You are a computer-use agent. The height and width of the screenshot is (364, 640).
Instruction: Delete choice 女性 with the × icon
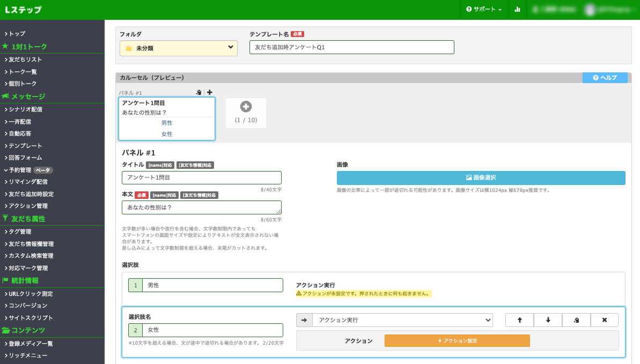[x=604, y=320]
